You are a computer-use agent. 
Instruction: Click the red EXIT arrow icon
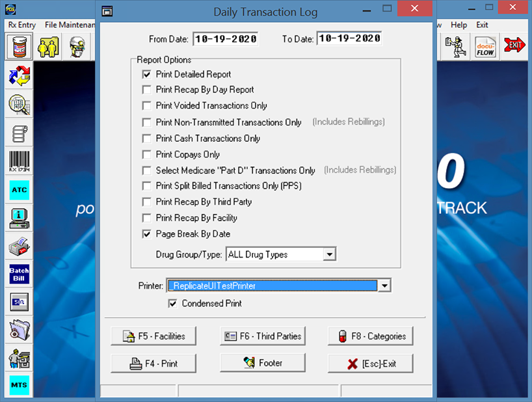point(515,46)
